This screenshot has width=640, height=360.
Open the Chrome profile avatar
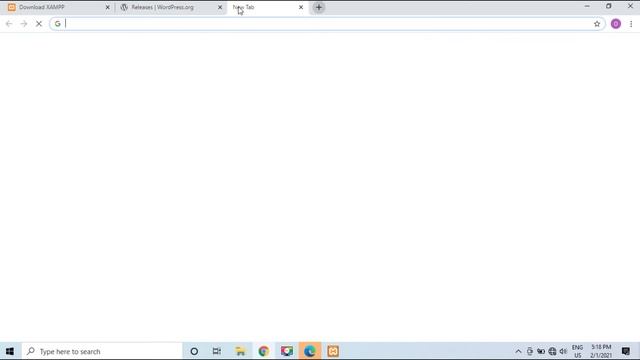[616, 24]
